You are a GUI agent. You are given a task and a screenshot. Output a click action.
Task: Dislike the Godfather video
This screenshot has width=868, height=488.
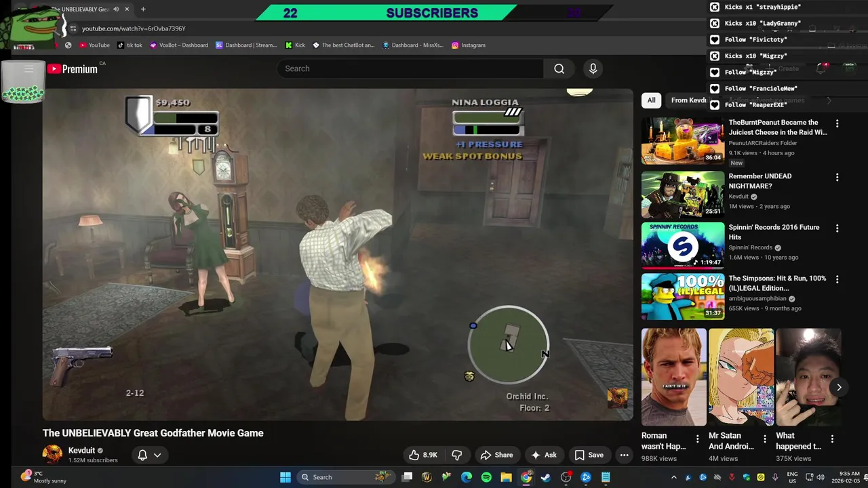457,455
